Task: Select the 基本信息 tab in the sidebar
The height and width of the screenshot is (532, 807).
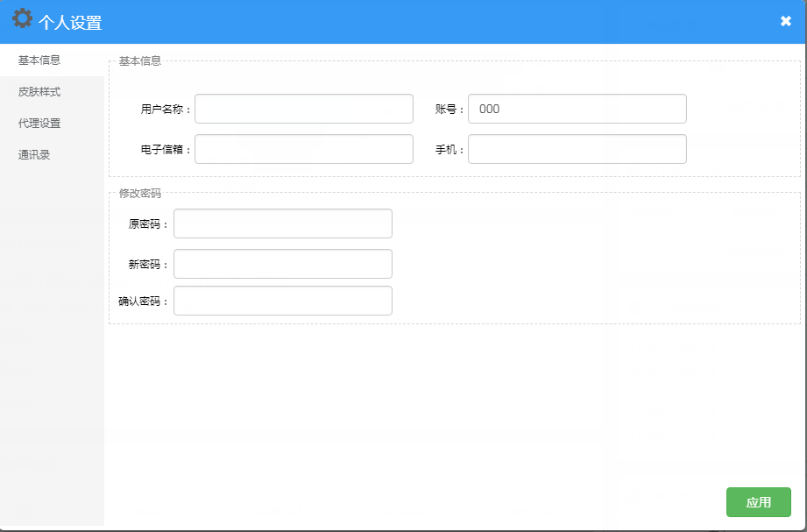Action: coord(39,60)
